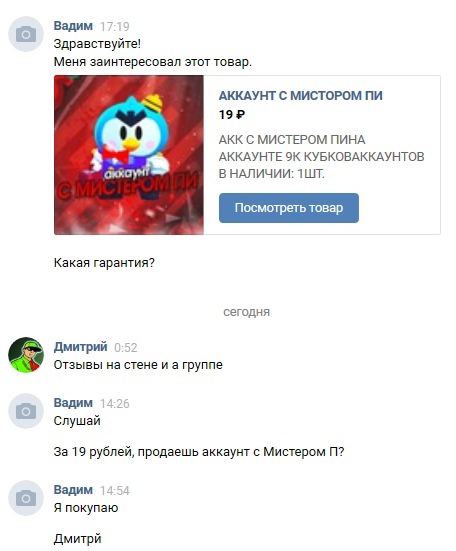
Task: Click the Посмотреть товар button
Action: pyautogui.click(x=289, y=208)
